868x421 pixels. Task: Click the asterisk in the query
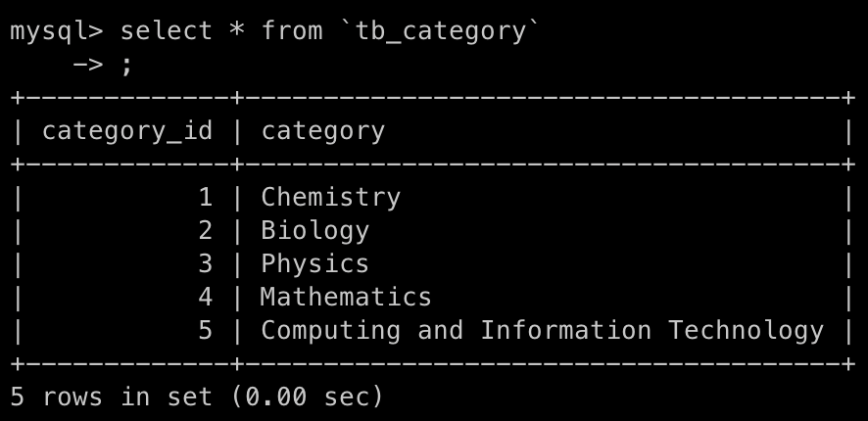pyautogui.click(x=236, y=31)
